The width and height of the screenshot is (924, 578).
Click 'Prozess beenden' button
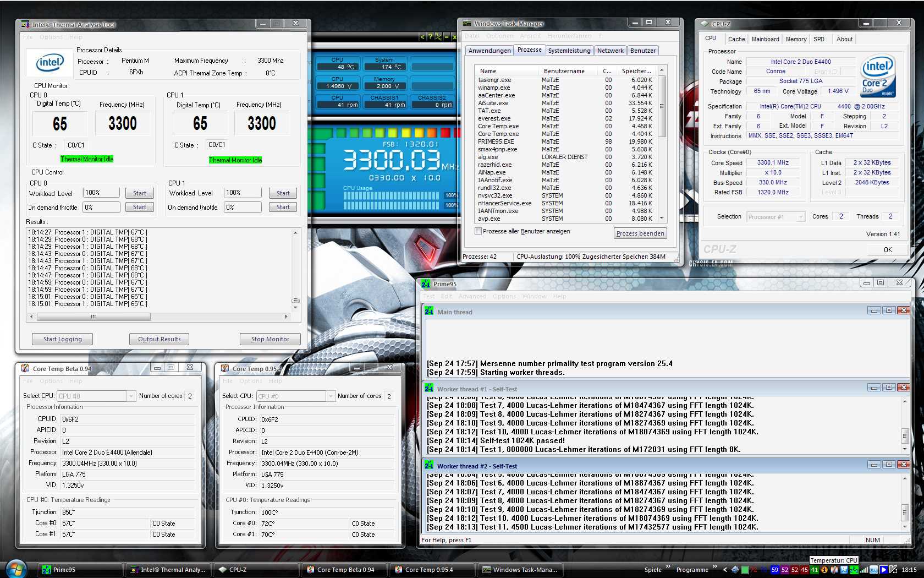click(640, 233)
